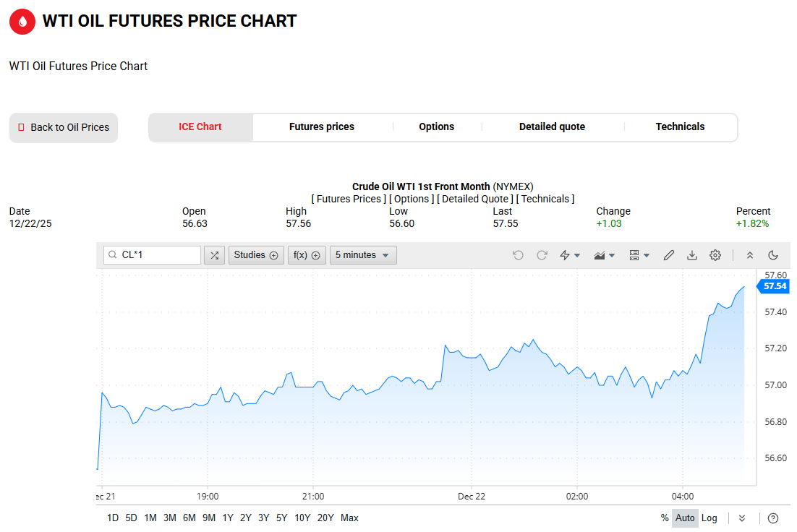Screen dimensions: 797x532
Task: Follow the bracketed Detailed Quote link
Action: tap(476, 199)
